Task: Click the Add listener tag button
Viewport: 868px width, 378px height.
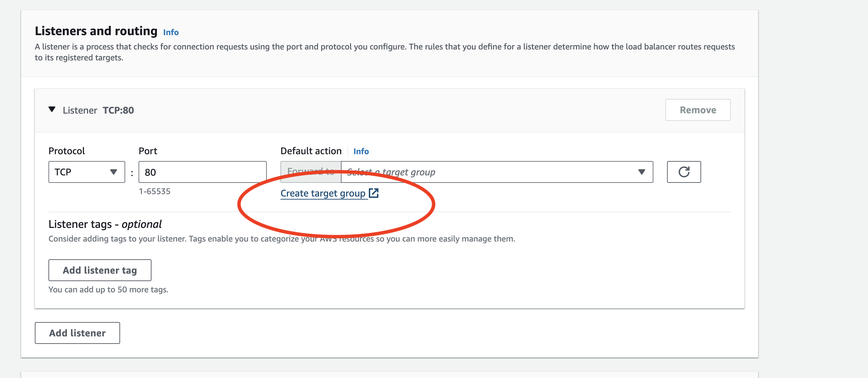Action: point(100,270)
